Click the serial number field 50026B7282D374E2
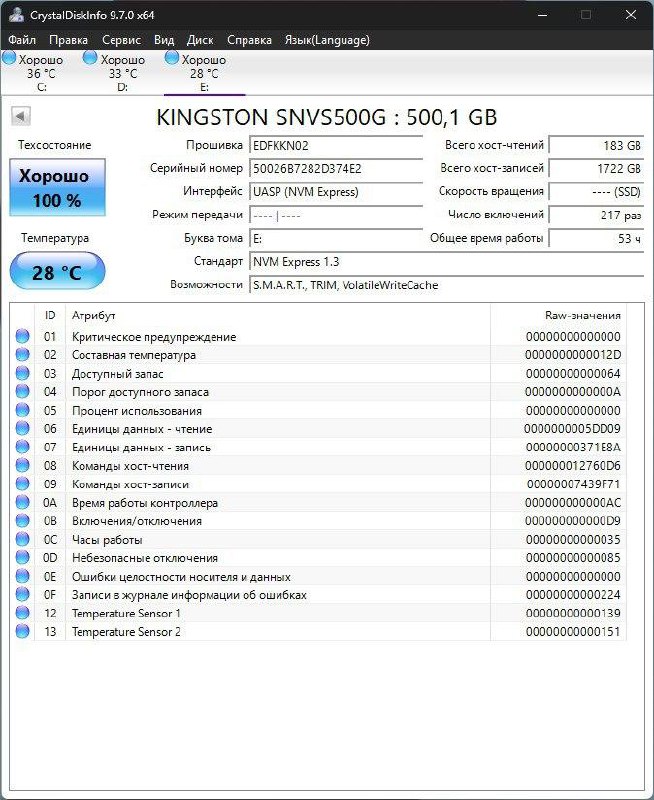Screen dimensions: 654x800 [336, 168]
